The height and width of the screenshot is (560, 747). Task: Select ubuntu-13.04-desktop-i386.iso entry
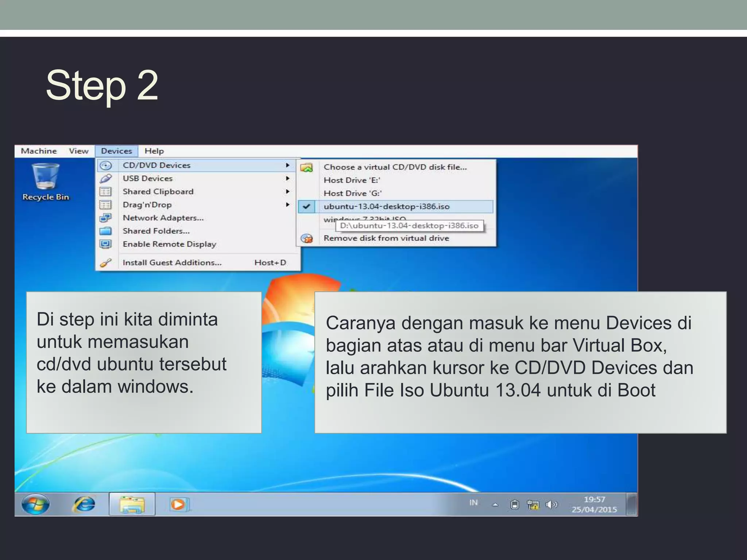point(396,206)
